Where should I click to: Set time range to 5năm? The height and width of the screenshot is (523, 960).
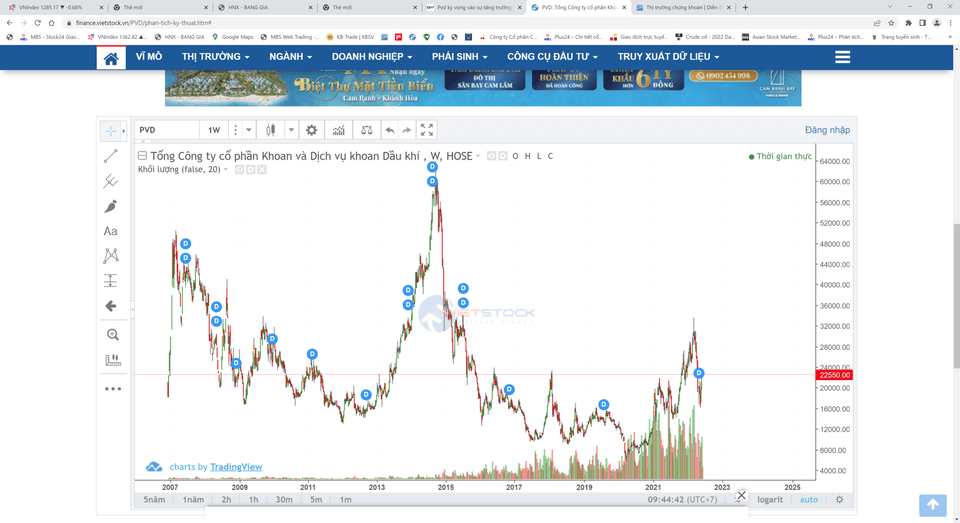coord(154,500)
